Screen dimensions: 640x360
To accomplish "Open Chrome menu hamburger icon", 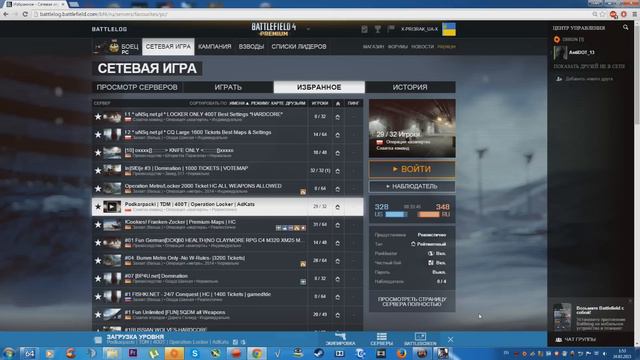I will tap(635, 14).
